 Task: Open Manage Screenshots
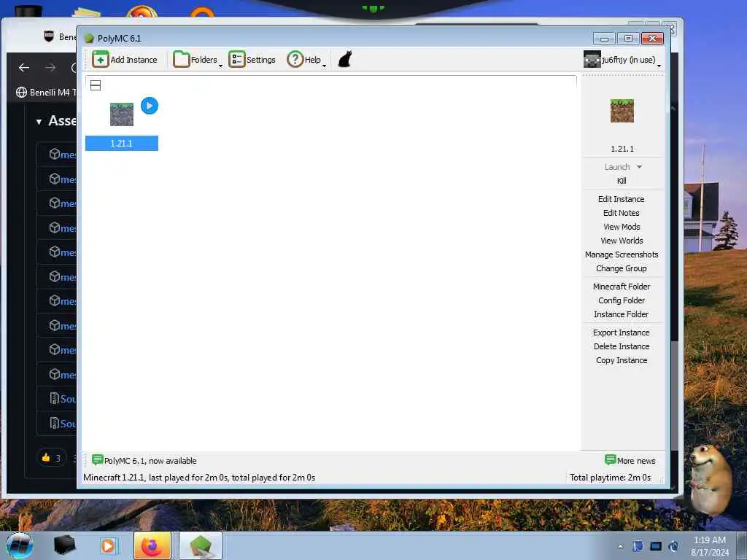point(622,254)
